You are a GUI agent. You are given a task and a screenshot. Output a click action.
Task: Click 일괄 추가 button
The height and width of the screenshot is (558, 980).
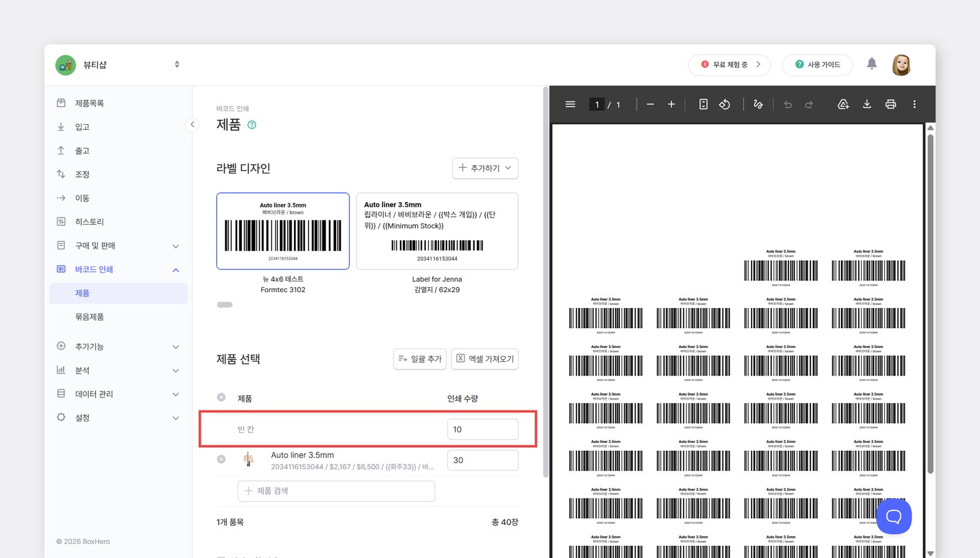420,359
